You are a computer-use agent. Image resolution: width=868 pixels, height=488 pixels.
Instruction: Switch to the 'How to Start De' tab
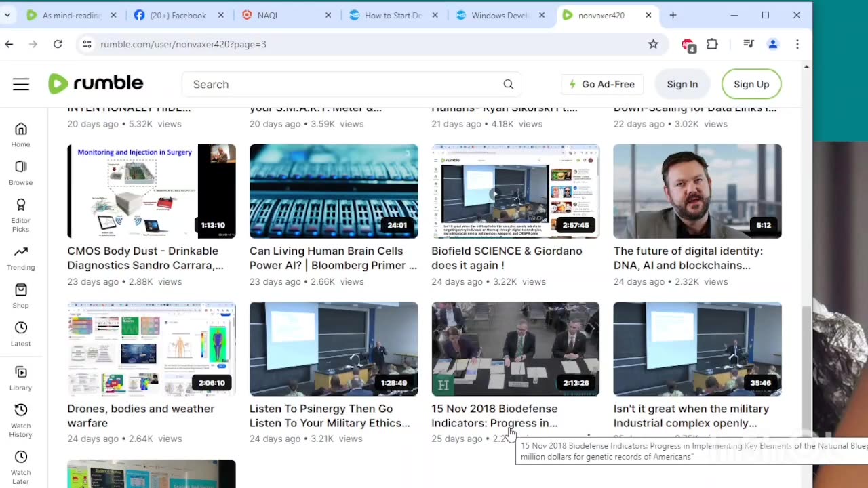393,15
